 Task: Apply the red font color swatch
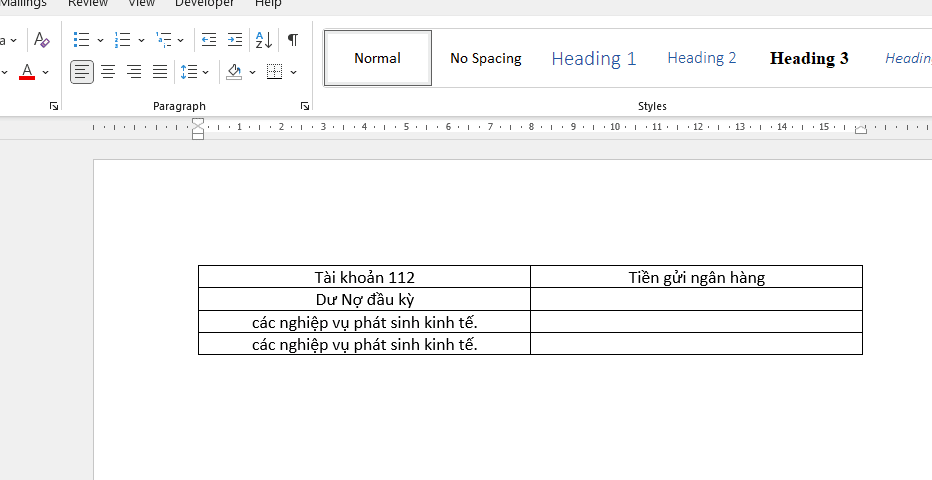tap(27, 72)
